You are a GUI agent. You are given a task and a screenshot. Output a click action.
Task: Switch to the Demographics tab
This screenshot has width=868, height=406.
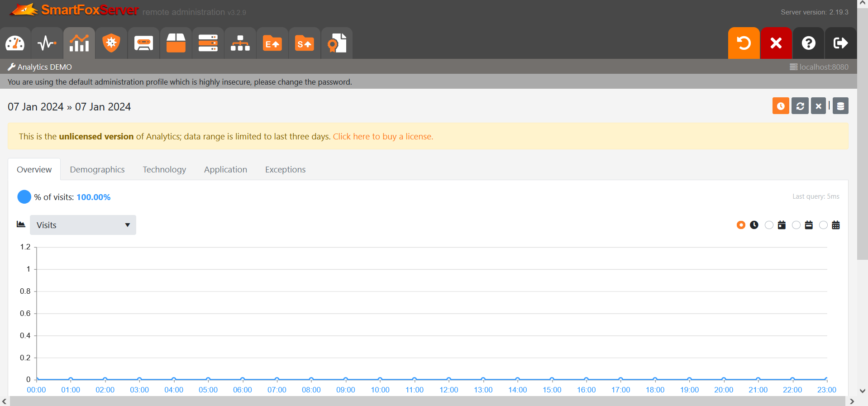coord(97,169)
